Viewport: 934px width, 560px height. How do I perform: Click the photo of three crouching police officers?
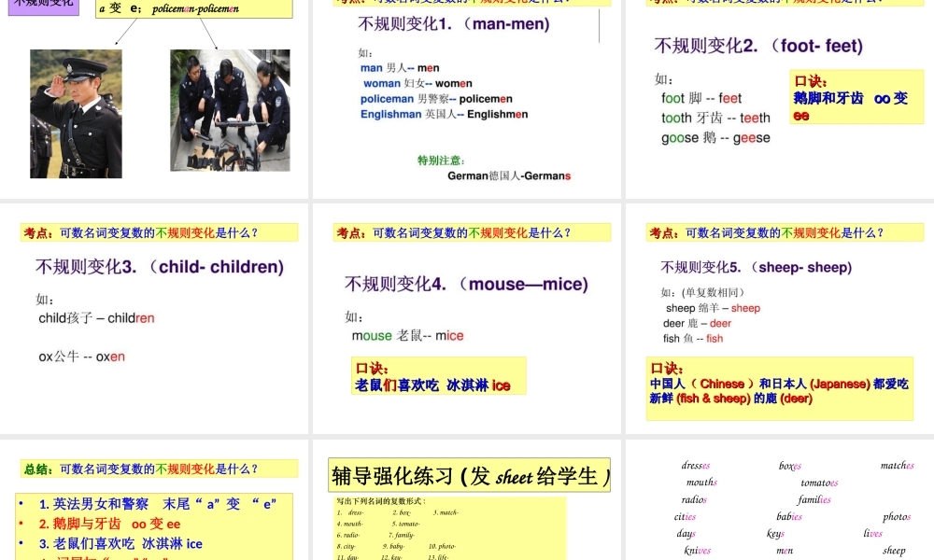click(230, 110)
